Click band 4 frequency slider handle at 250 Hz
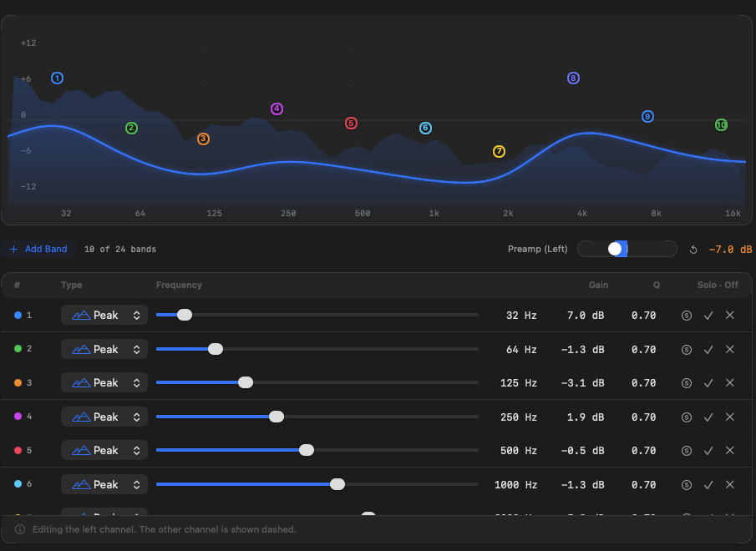Screen dimensions: 756x551 coord(277,417)
